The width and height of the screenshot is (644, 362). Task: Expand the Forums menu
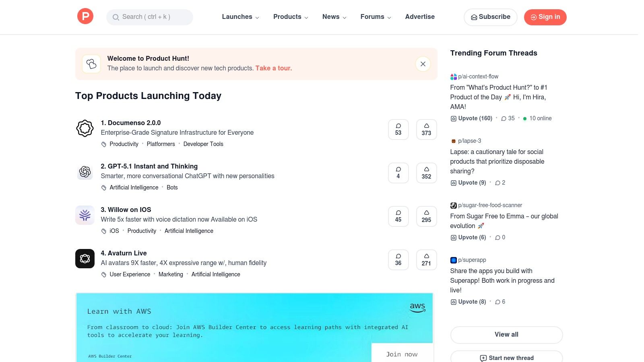[x=376, y=17]
